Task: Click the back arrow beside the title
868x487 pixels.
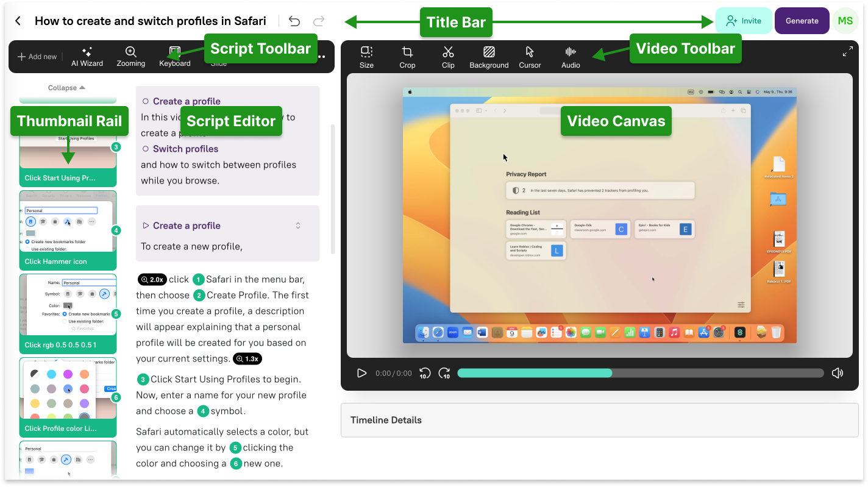Action: pyautogui.click(x=18, y=21)
